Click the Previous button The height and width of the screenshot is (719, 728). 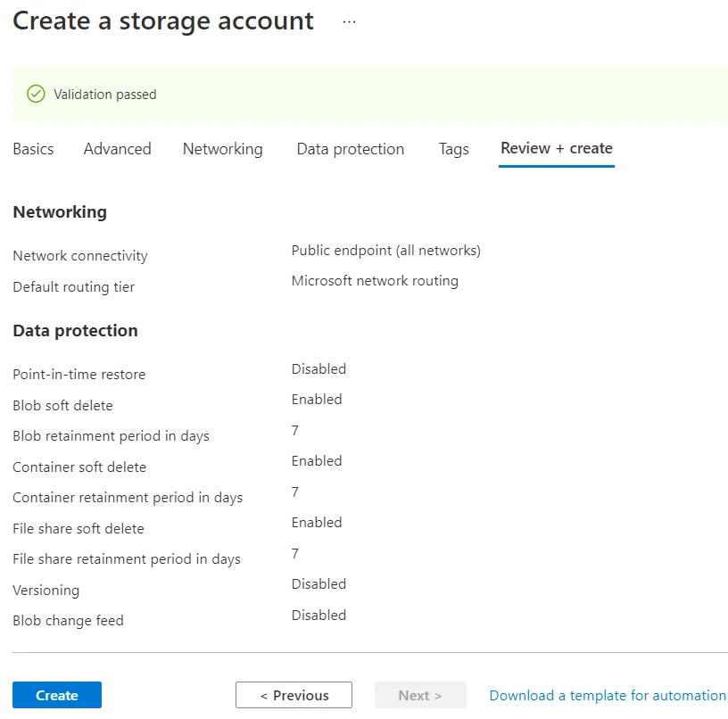(294, 694)
